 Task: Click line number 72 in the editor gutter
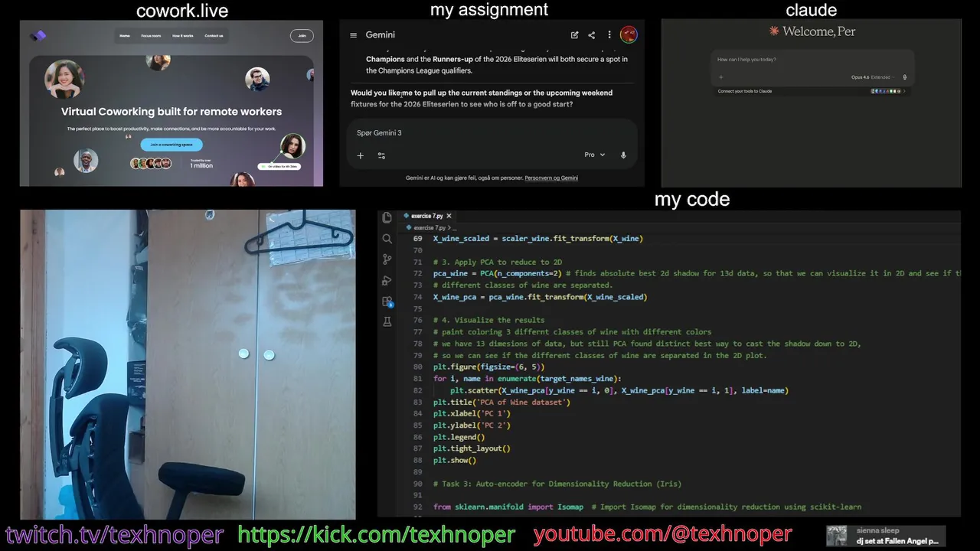tap(417, 273)
